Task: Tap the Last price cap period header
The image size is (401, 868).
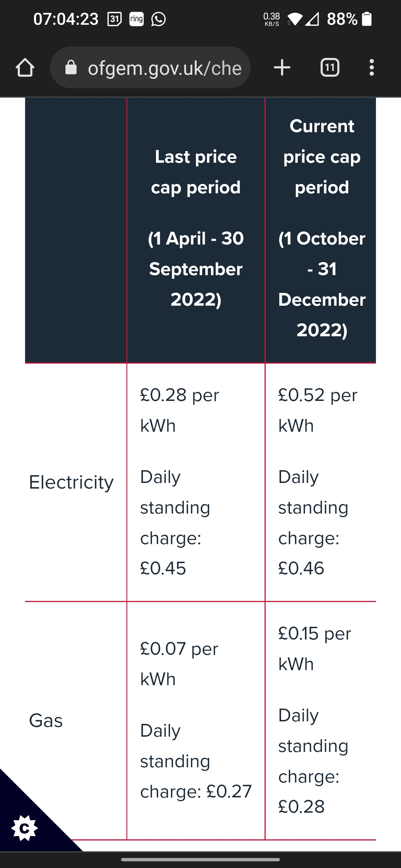Action: (x=195, y=172)
